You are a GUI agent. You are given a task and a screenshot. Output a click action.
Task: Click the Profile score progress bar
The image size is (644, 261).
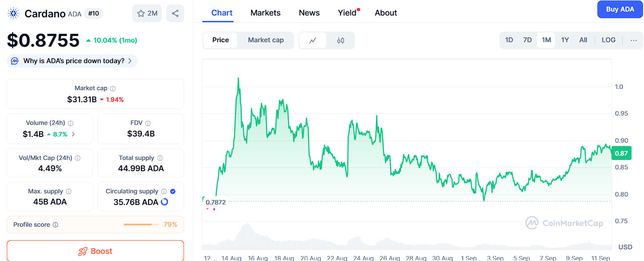click(x=141, y=225)
